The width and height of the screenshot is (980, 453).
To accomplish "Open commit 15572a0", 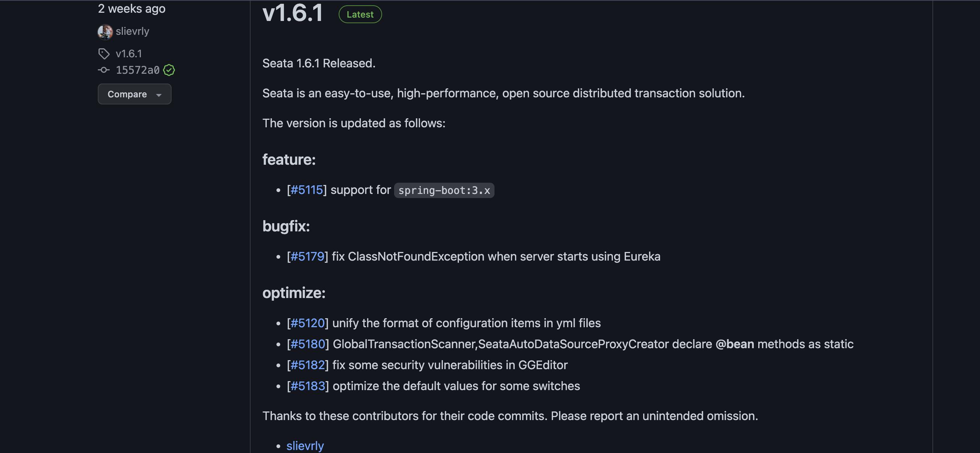I will (138, 70).
